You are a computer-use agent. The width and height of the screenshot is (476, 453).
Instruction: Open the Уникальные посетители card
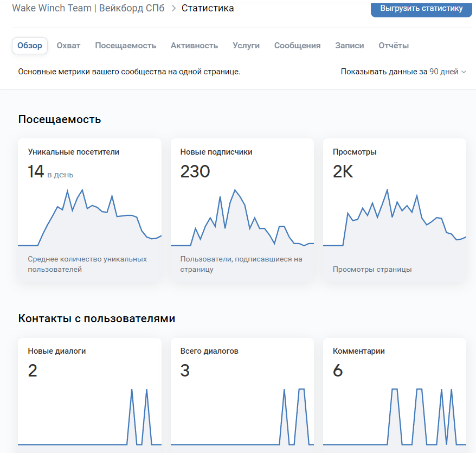pos(89,209)
